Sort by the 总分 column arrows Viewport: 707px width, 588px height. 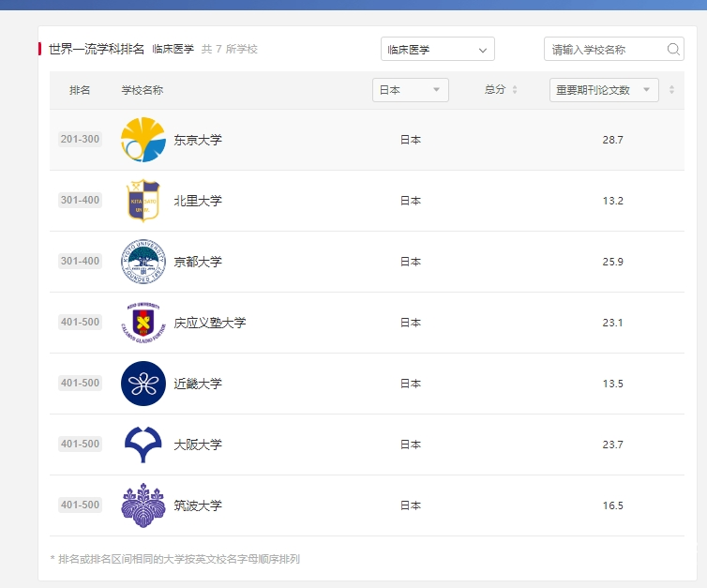click(515, 90)
